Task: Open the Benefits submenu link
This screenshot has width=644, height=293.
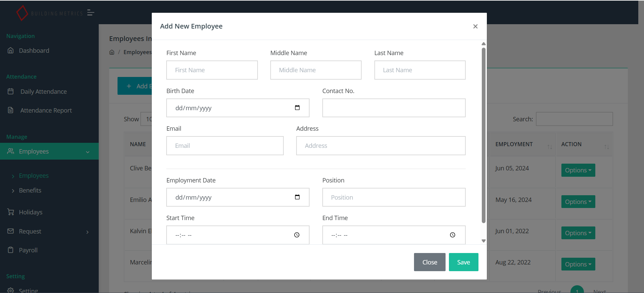Action: [30, 190]
